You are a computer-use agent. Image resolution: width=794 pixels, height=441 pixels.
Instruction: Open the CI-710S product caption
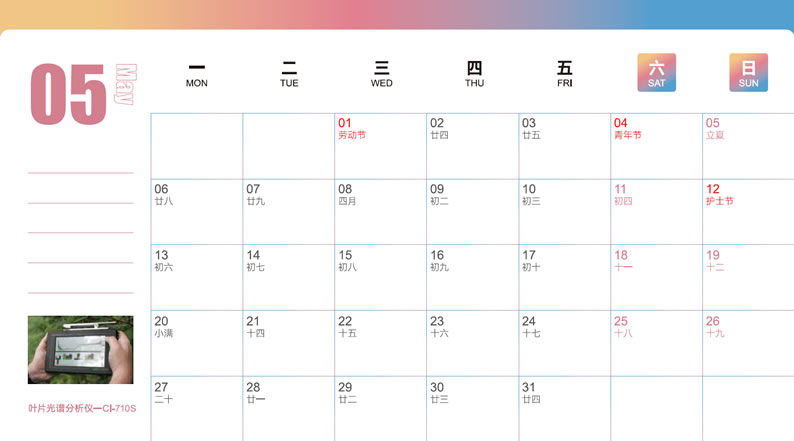(x=81, y=408)
